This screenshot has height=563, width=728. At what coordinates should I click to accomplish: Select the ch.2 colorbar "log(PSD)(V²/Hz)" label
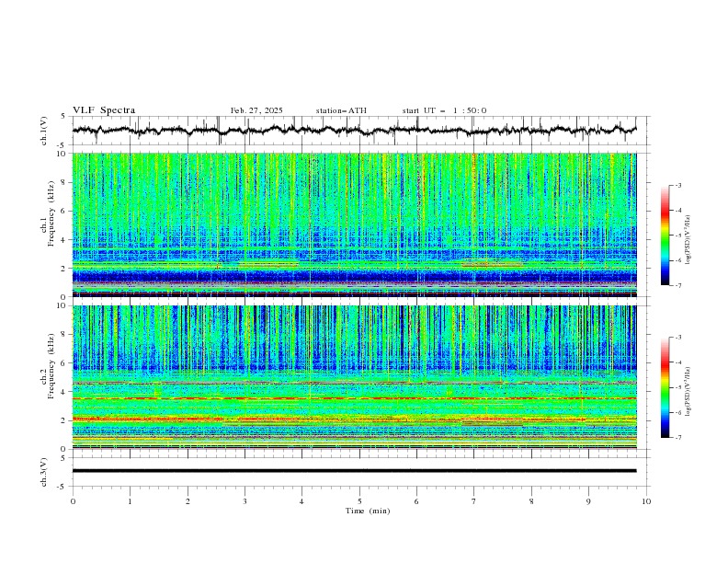tap(688, 391)
